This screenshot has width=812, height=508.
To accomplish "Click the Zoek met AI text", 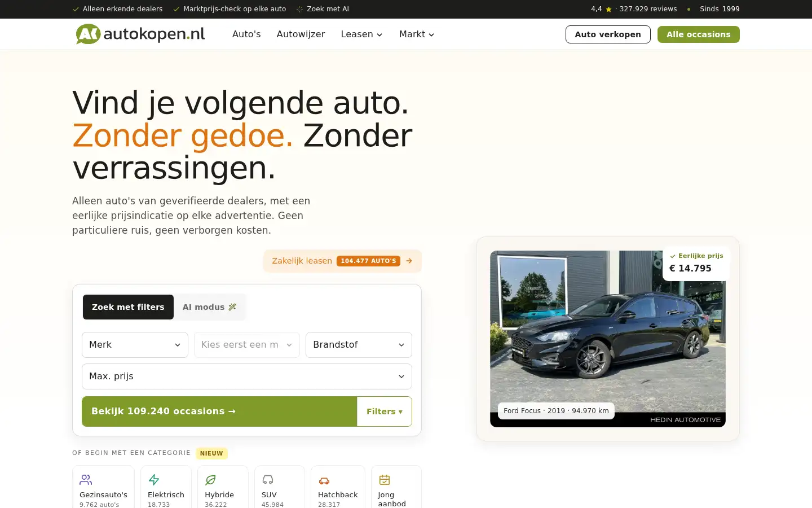I will click(x=328, y=9).
